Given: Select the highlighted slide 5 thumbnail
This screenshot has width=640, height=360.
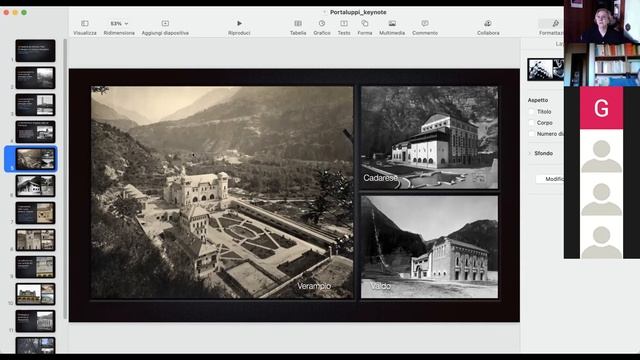Looking at the screenshot, I should [x=36, y=159].
